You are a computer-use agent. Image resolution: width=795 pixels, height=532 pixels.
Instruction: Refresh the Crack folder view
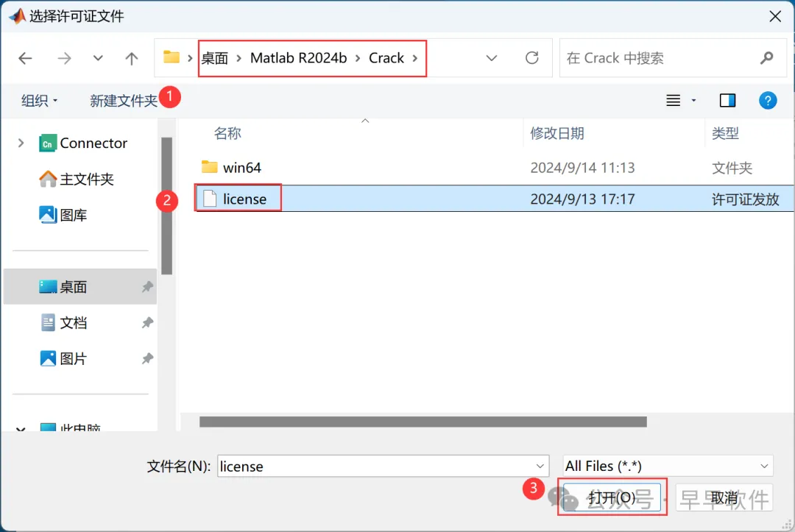[x=532, y=57]
